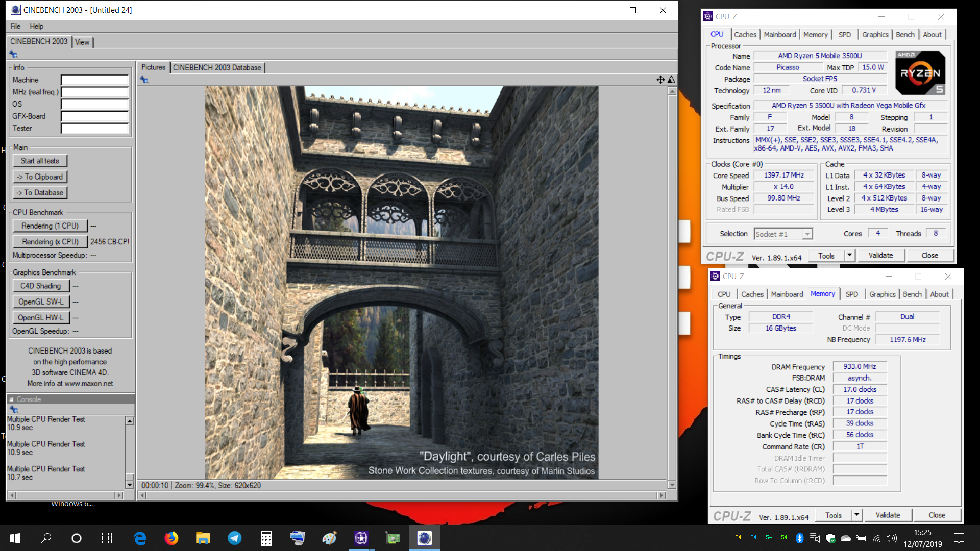Image resolution: width=980 pixels, height=551 pixels.
Task: Open Caches tab in upper CPU-Z window
Action: [745, 35]
